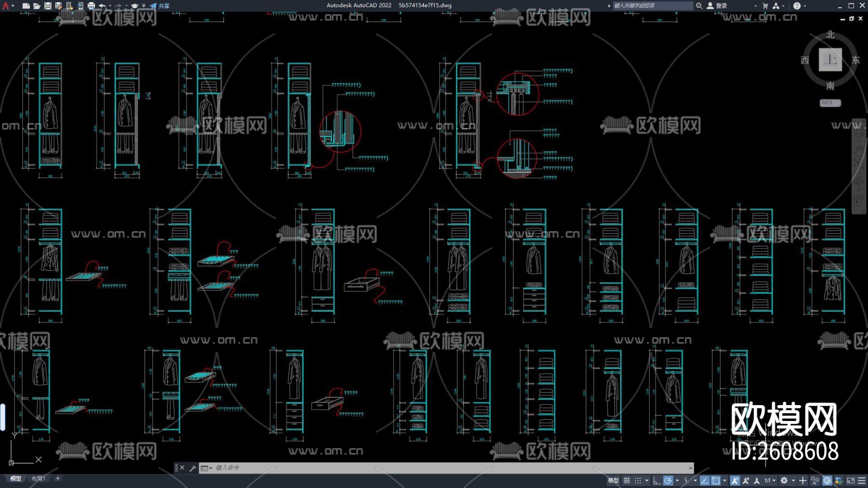Save the drawing with the floppy icon

click(x=48, y=6)
